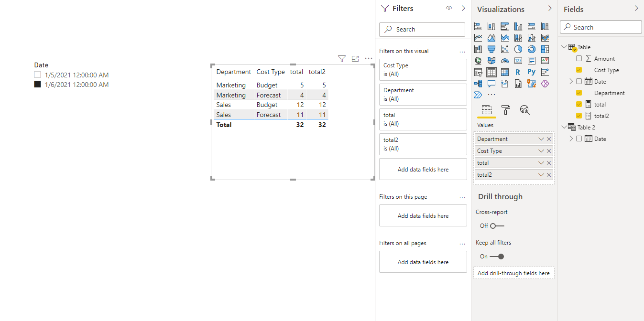This screenshot has height=321, width=644.
Task: Choose the Clustered column chart visual
Action: pyautogui.click(x=518, y=26)
